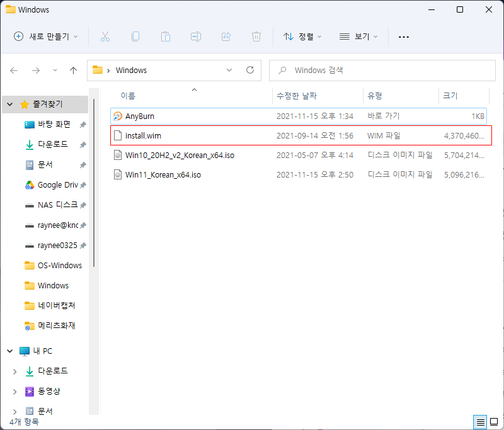Open address bar history dropdown
The width and height of the screenshot is (504, 430).
[x=229, y=70]
